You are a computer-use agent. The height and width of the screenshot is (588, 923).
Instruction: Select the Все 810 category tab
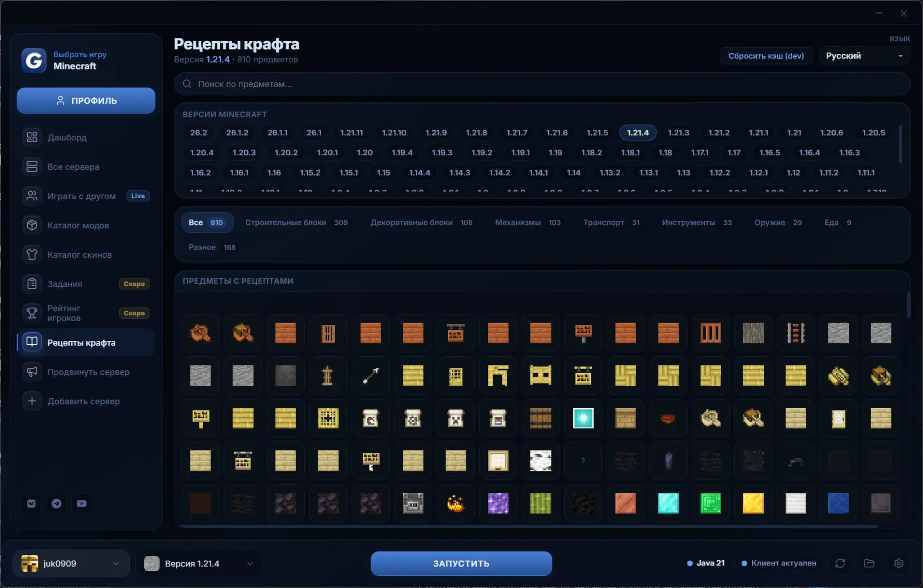pyautogui.click(x=207, y=223)
